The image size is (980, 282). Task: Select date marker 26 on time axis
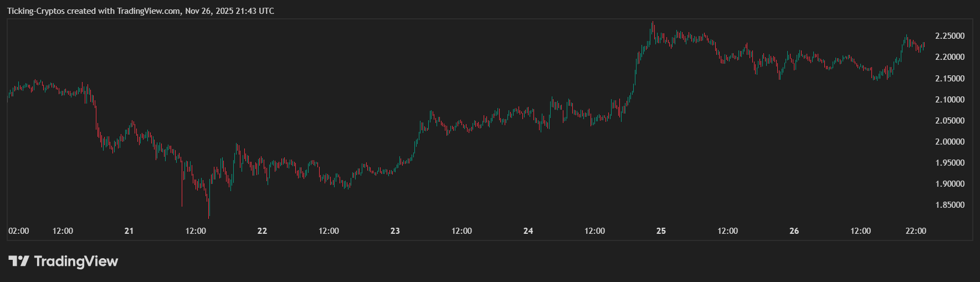click(x=794, y=231)
